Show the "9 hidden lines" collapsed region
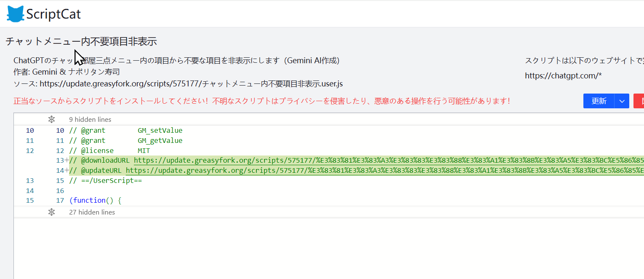644x279 pixels. coord(90,119)
